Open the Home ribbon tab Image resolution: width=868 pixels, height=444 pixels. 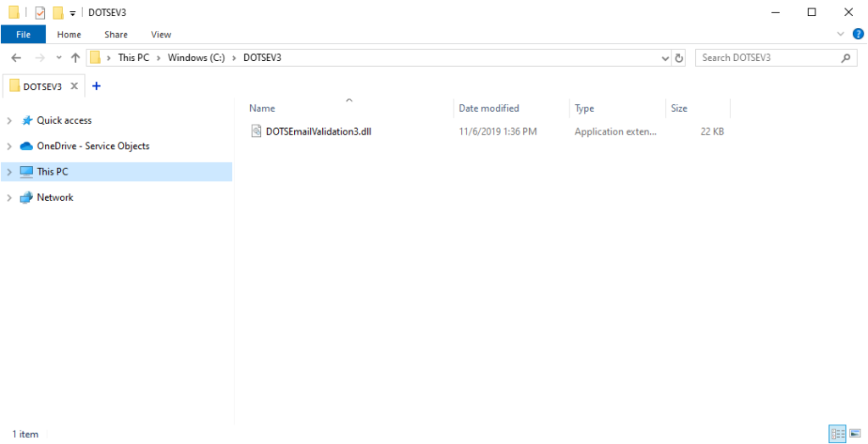coord(69,35)
